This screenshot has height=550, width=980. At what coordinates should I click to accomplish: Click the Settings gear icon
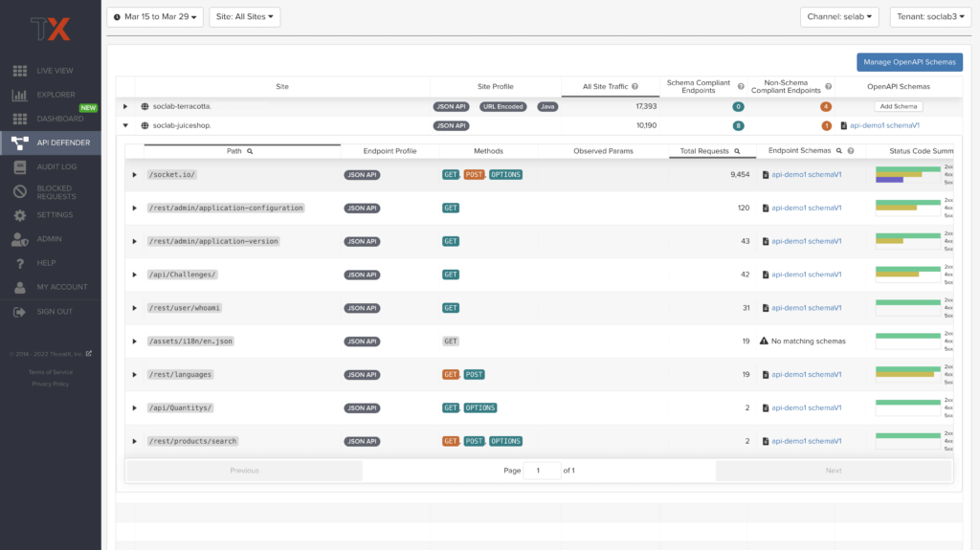[20, 215]
